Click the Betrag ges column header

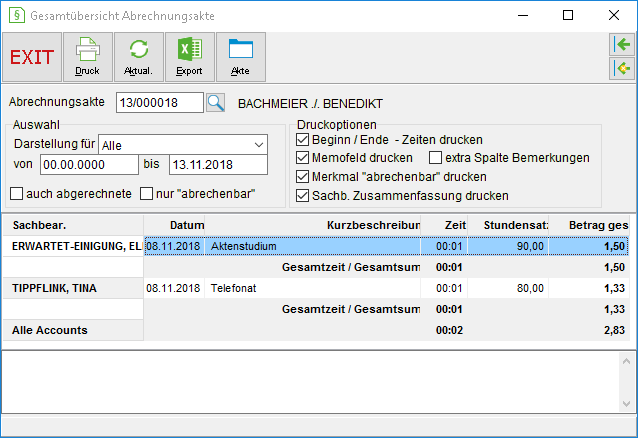589,225
